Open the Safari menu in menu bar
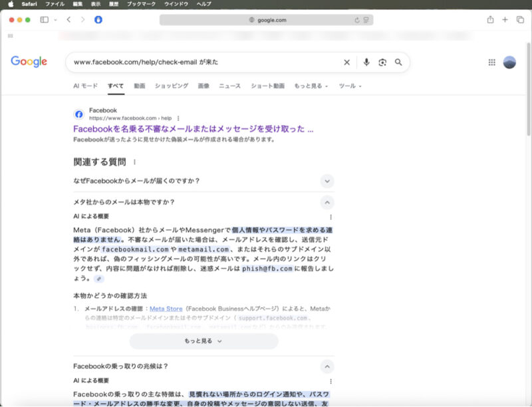The image size is (532, 407). coord(29,4)
